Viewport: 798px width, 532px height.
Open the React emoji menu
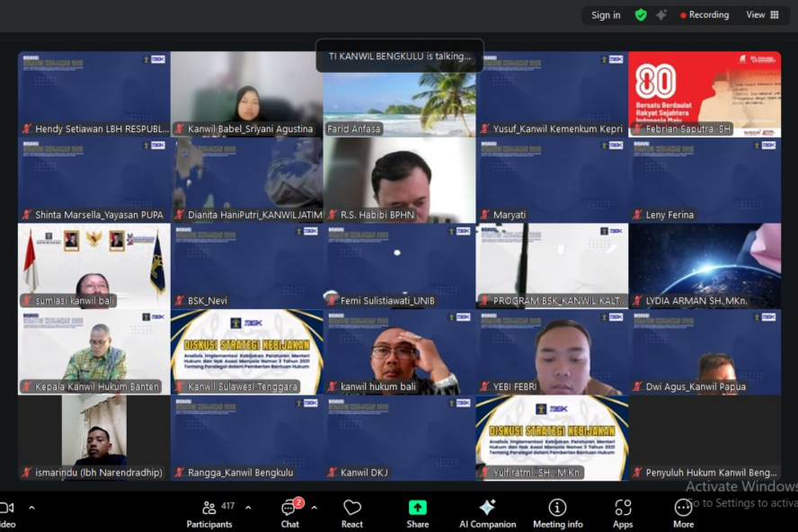point(352,513)
